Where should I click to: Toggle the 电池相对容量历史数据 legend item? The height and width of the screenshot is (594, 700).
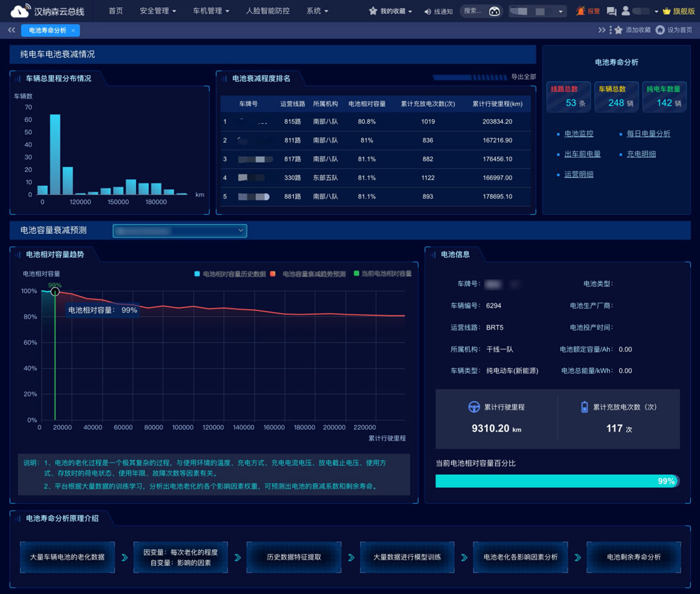click(230, 273)
